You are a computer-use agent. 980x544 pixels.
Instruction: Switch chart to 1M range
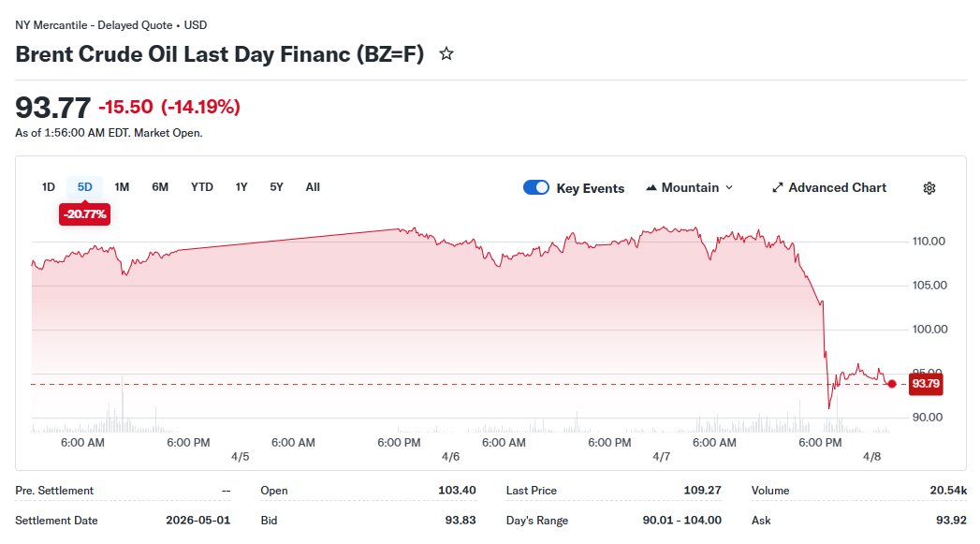122,187
